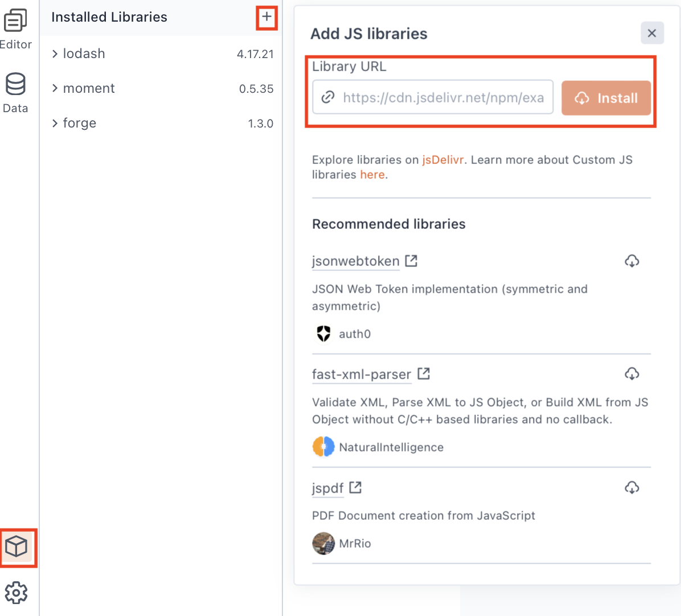Screen dimensions: 681x616
Task: Click the jsonwebtoken library name
Action: pos(355,261)
